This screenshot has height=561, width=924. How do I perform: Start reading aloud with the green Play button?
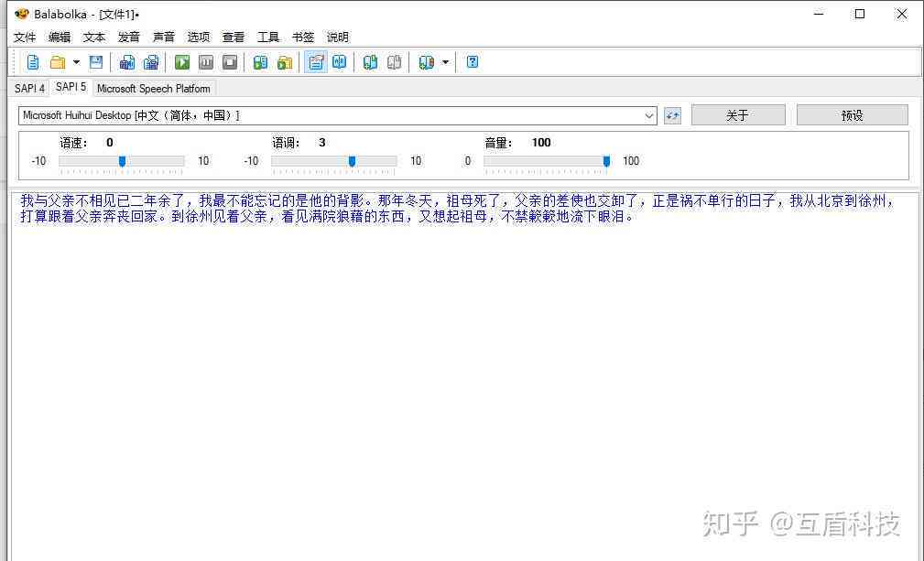[x=182, y=62]
